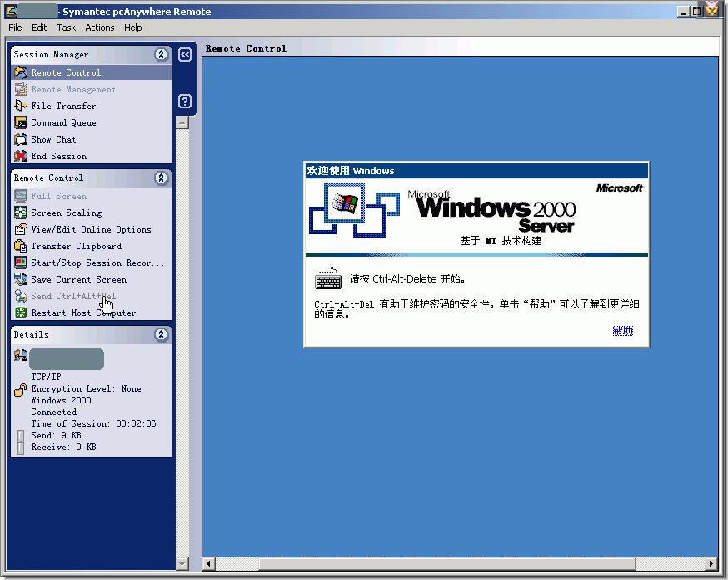Click the Restart Host Computer icon
Image resolution: width=728 pixels, height=580 pixels.
pyautogui.click(x=21, y=312)
